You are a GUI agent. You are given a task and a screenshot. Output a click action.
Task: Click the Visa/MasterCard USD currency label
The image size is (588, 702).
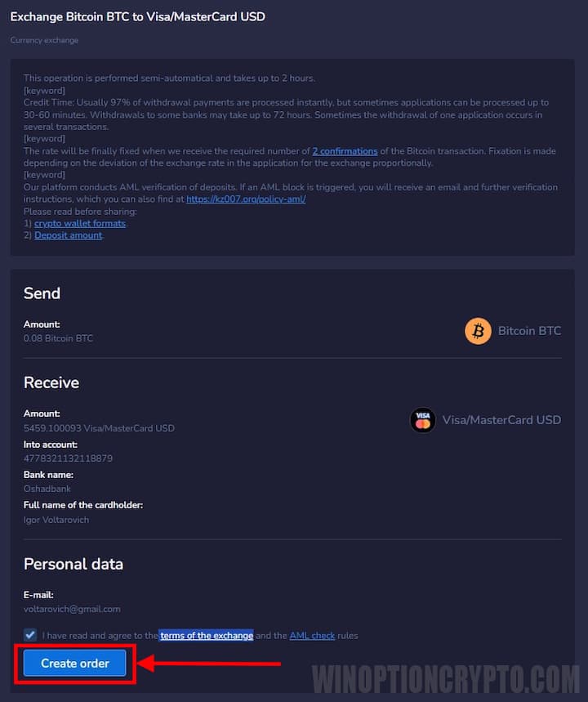point(501,420)
